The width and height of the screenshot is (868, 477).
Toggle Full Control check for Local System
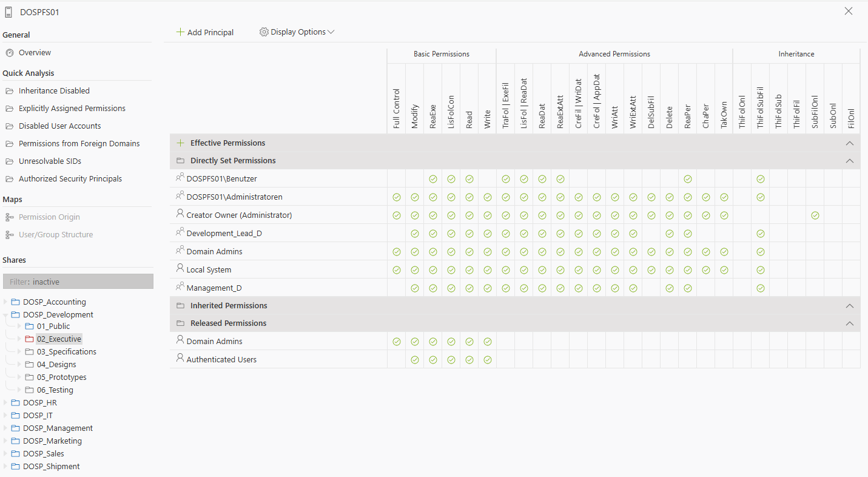click(x=396, y=270)
